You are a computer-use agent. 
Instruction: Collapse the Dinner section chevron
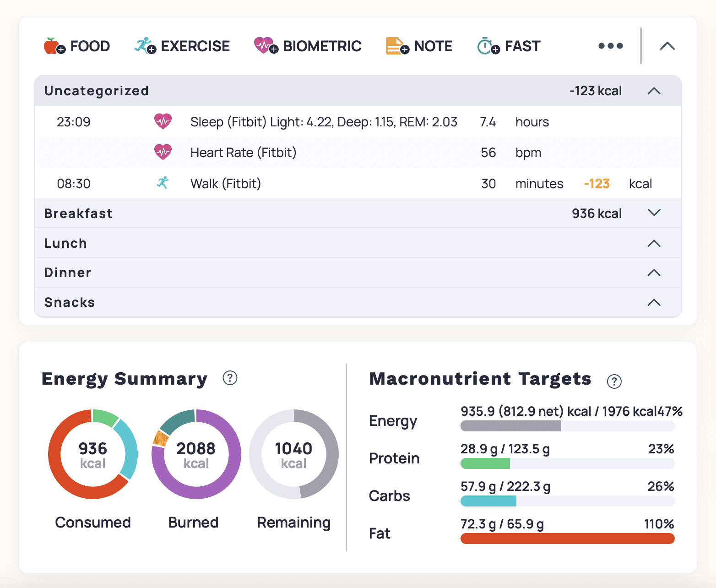[654, 272]
